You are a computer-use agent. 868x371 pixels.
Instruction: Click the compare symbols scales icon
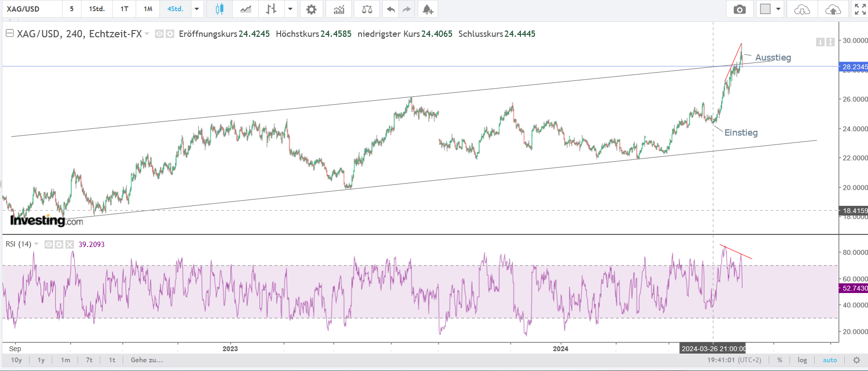pyautogui.click(x=367, y=9)
